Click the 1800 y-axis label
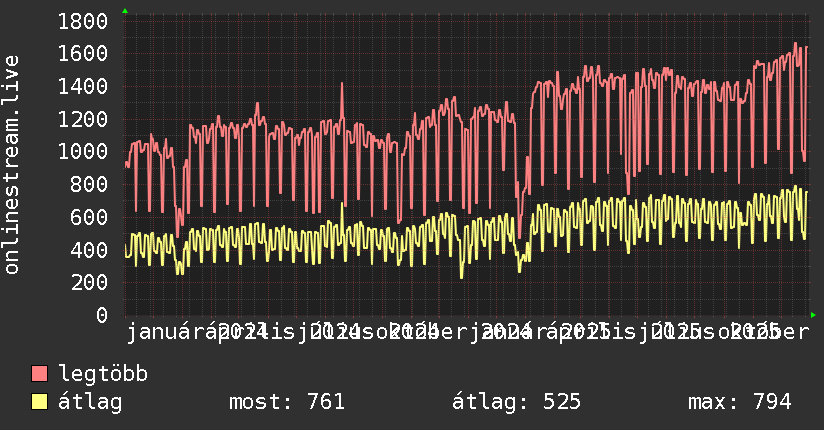 (x=83, y=22)
